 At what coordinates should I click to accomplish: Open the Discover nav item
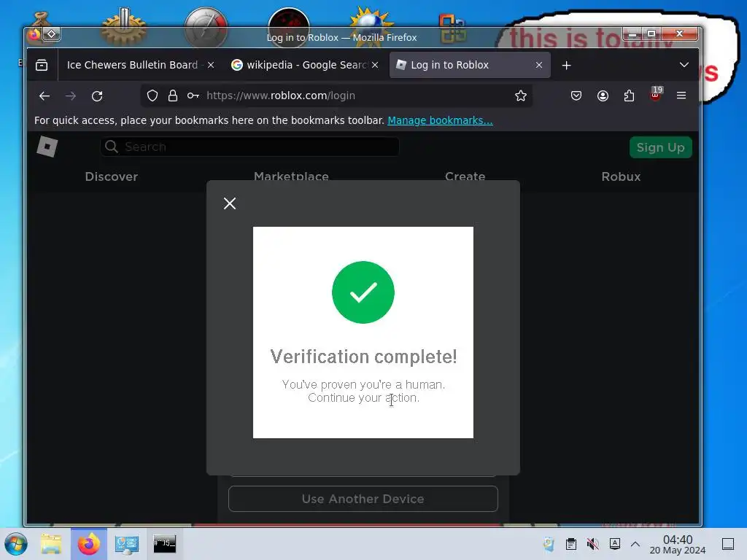point(112,176)
